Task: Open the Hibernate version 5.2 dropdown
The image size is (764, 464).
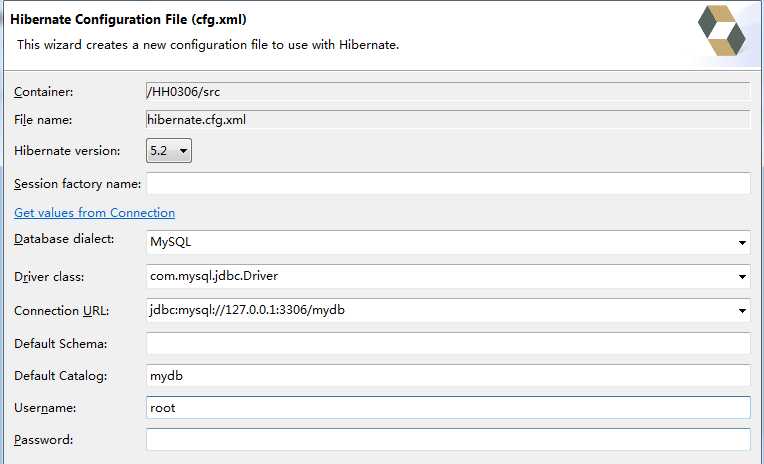Action: click(169, 151)
